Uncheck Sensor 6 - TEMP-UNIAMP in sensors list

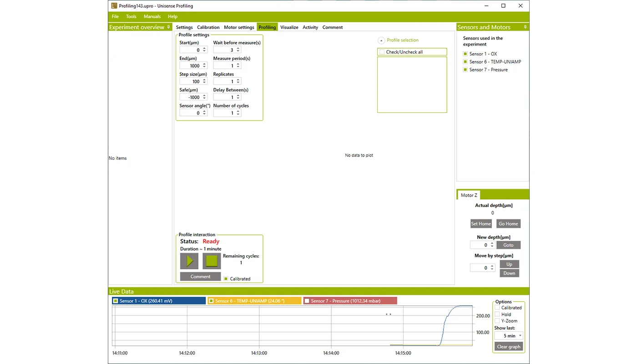[465, 62]
